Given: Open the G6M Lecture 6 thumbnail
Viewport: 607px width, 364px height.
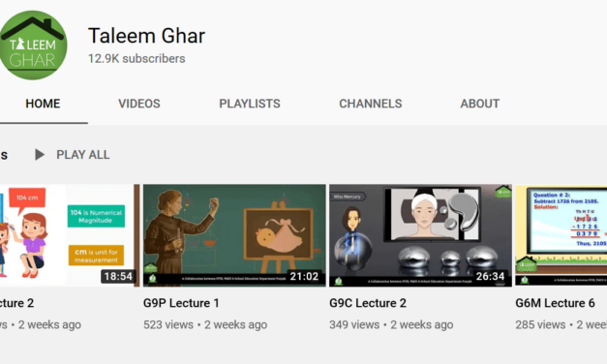Looking at the screenshot, I should 561,235.
